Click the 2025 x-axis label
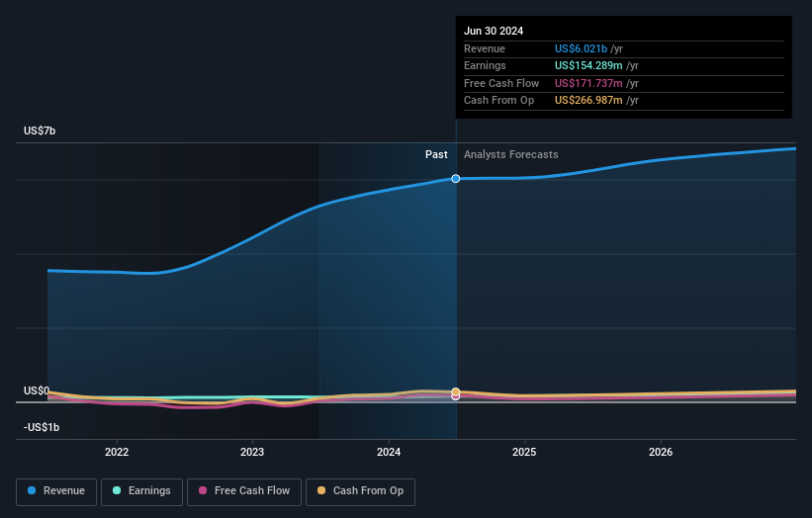This screenshot has height=518, width=812. 524,452
